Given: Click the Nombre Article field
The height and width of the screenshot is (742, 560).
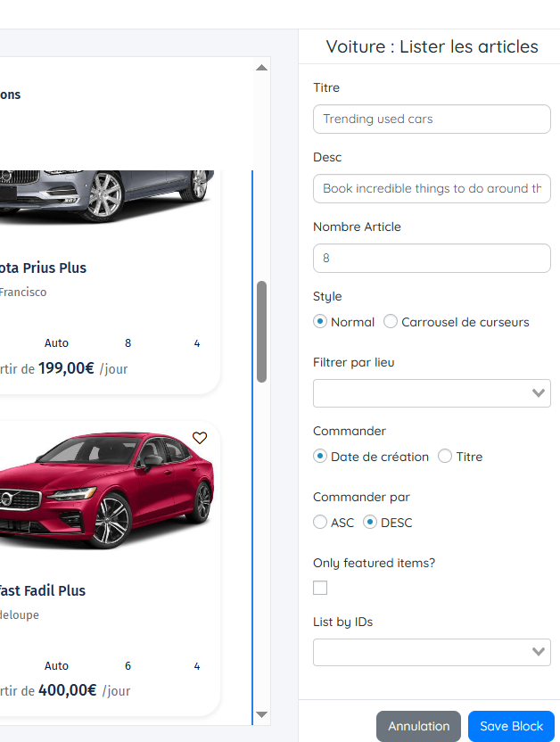Looking at the screenshot, I should pyautogui.click(x=432, y=258).
